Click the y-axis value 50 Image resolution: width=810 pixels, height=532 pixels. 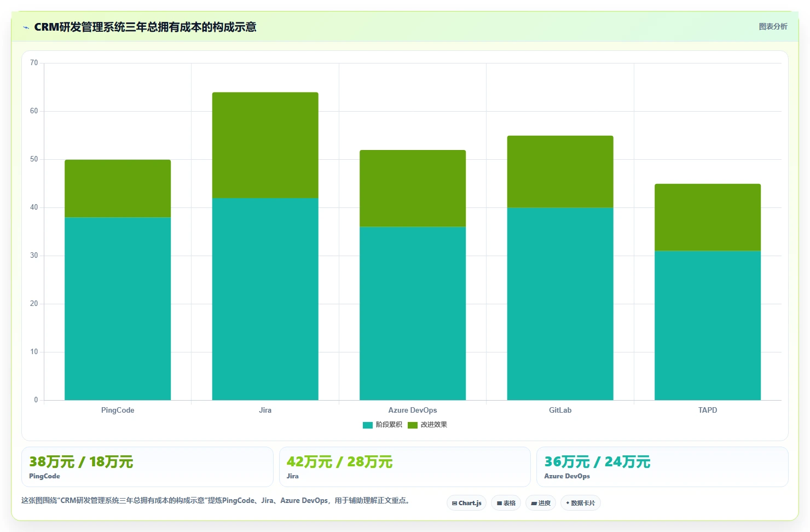coord(34,159)
